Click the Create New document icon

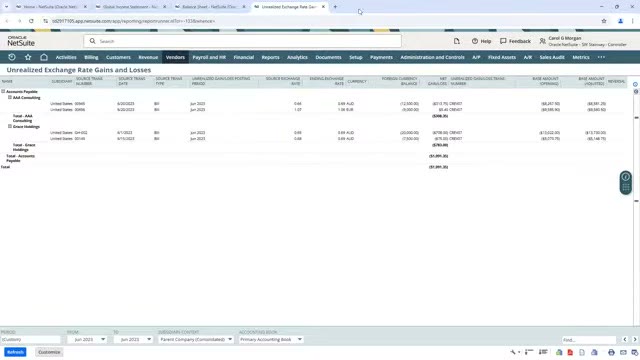coord(457,41)
